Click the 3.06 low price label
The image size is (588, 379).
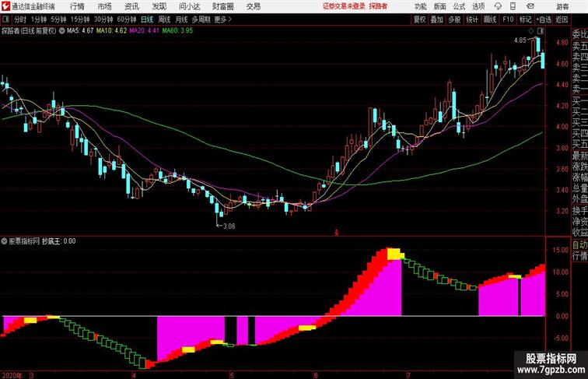[x=229, y=226]
